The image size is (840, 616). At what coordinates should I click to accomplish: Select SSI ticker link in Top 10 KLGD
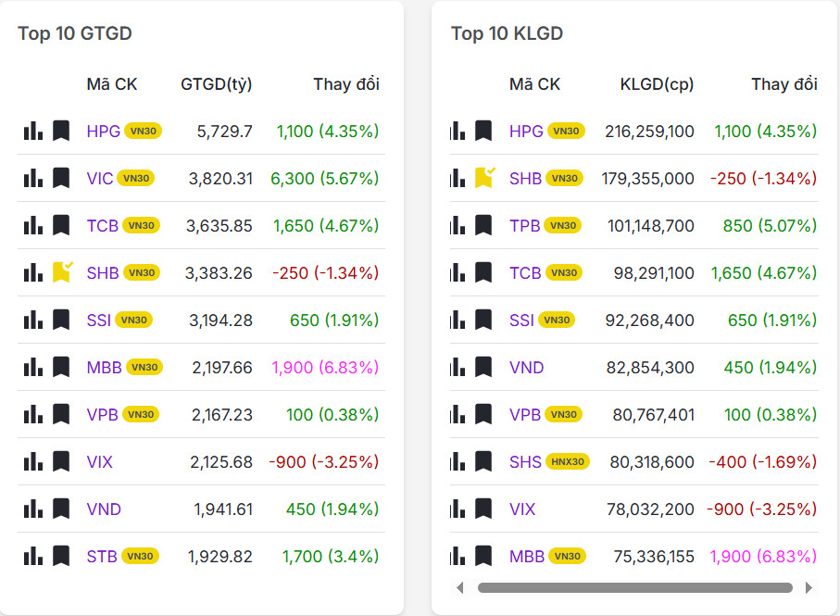(x=521, y=321)
